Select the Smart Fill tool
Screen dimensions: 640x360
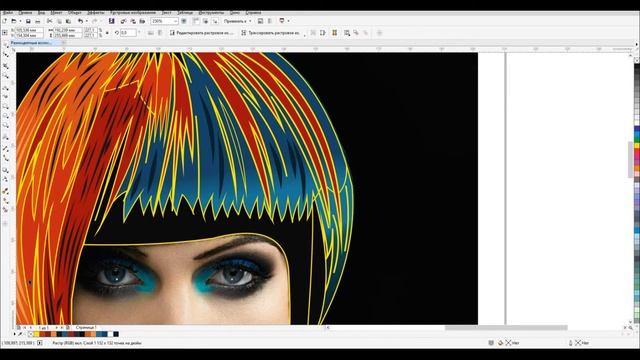6,210
